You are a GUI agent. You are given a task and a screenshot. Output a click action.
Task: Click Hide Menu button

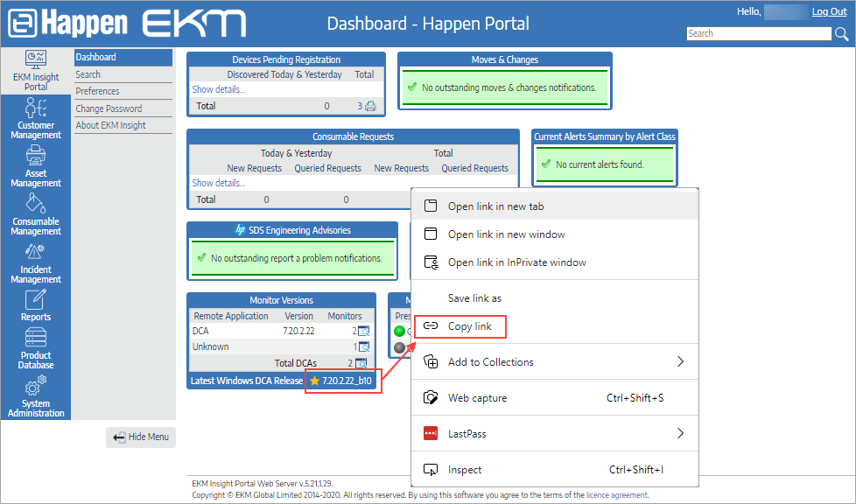click(141, 437)
